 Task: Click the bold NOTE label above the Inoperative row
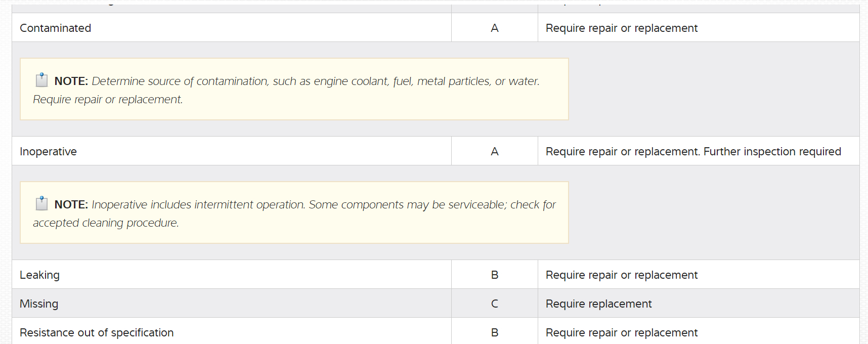pos(71,81)
